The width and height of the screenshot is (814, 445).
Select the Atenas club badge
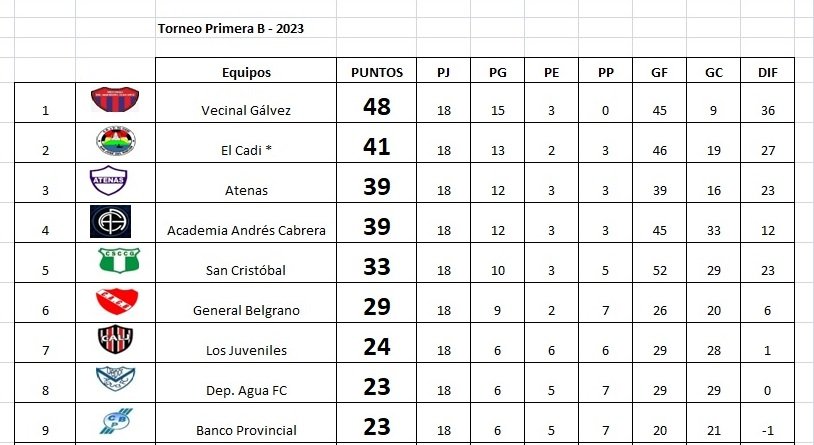click(109, 180)
